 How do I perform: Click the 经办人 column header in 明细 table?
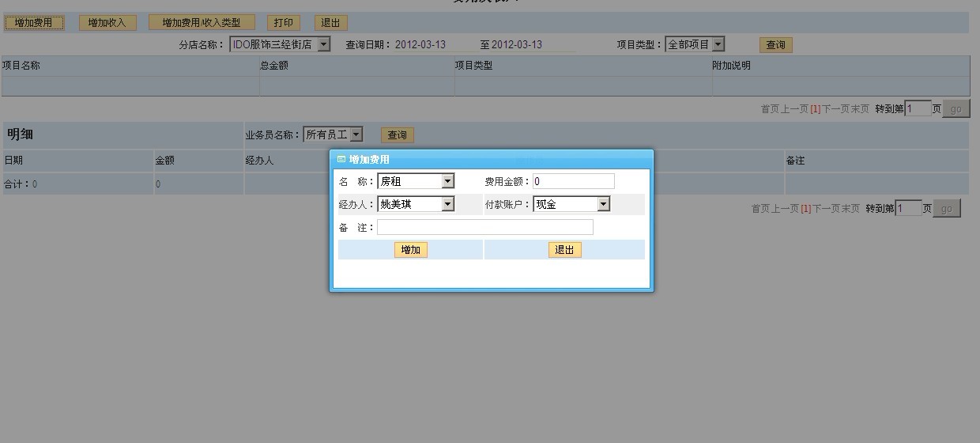[x=259, y=161]
